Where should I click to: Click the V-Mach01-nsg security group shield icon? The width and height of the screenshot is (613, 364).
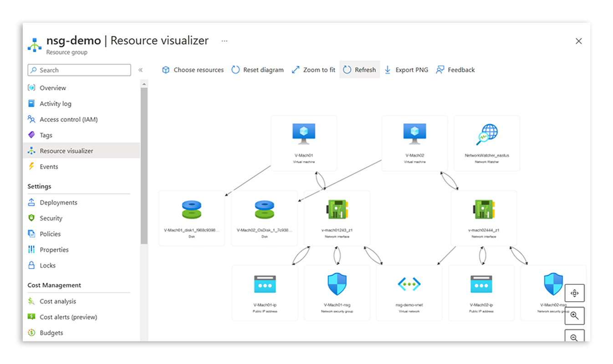tap(337, 284)
